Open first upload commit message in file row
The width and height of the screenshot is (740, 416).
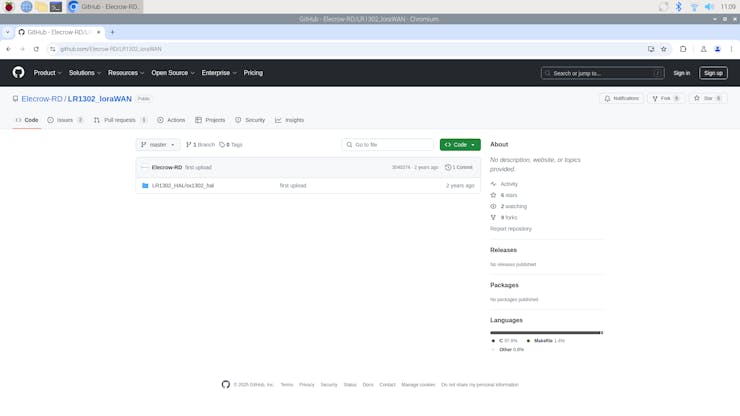[x=293, y=186]
